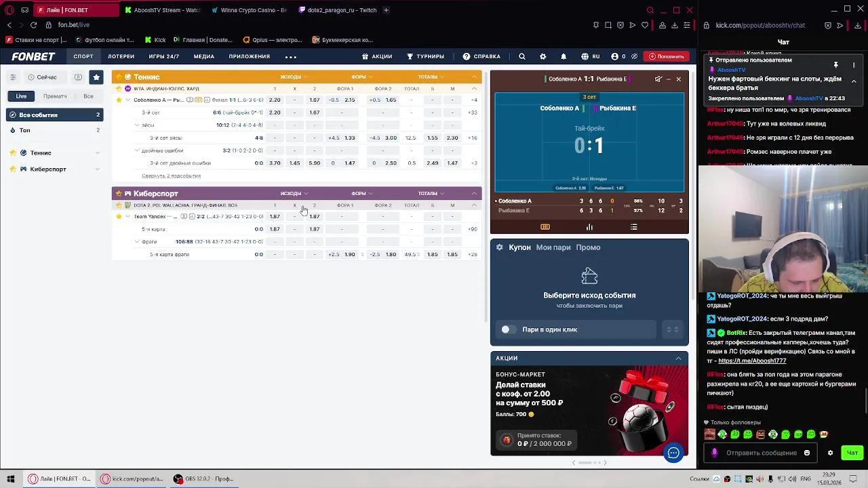The height and width of the screenshot is (488, 868).
Task: Click the Fonbet logo
Action: tap(33, 56)
